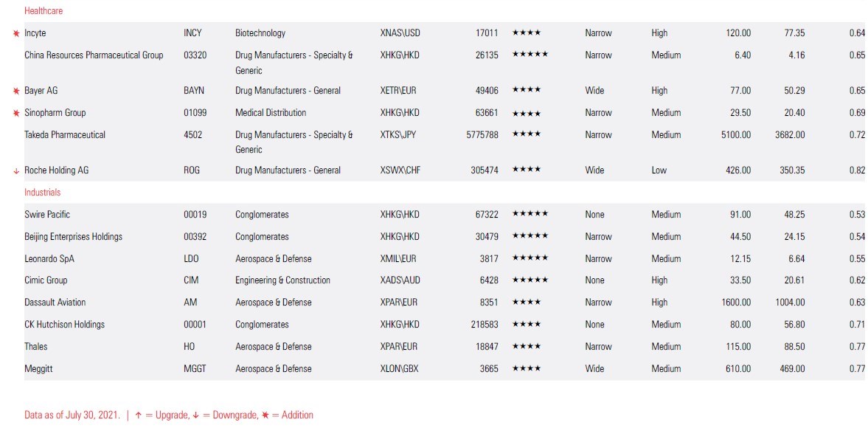The height and width of the screenshot is (428, 868).
Task: Select the Industrials section heading
Action: pos(43,192)
